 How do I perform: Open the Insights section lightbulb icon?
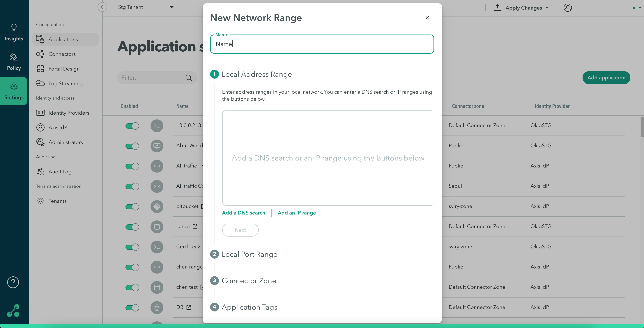tap(14, 28)
